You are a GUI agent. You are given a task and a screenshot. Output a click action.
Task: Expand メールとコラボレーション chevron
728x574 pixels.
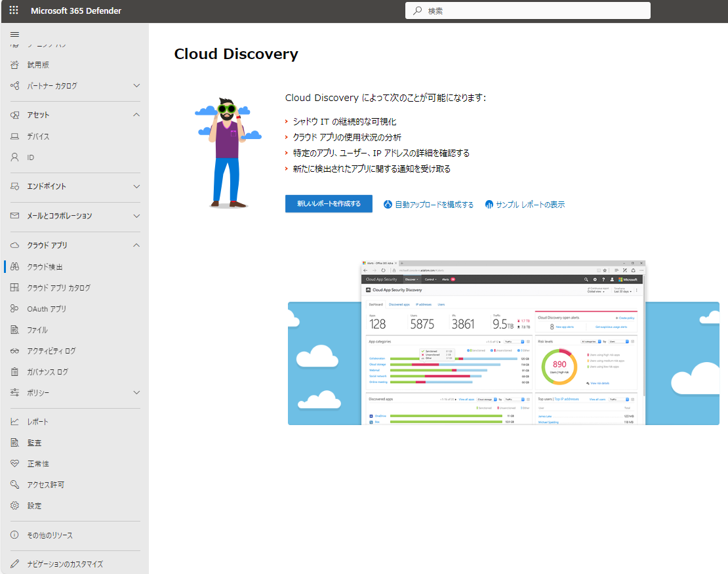[x=136, y=215]
